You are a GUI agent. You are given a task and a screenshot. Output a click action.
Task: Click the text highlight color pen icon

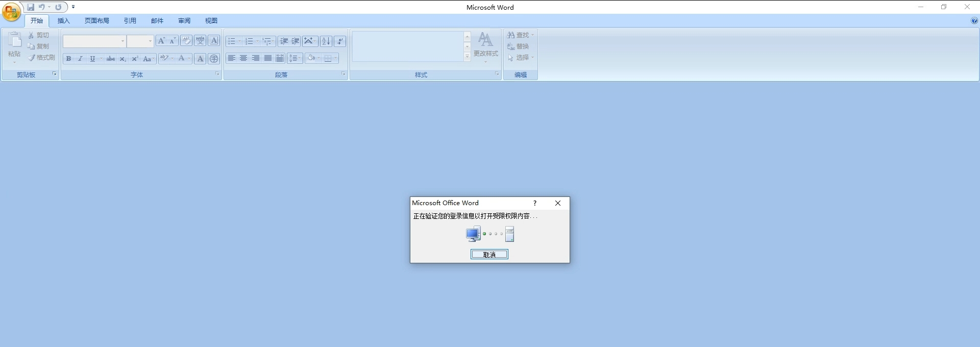[164, 58]
